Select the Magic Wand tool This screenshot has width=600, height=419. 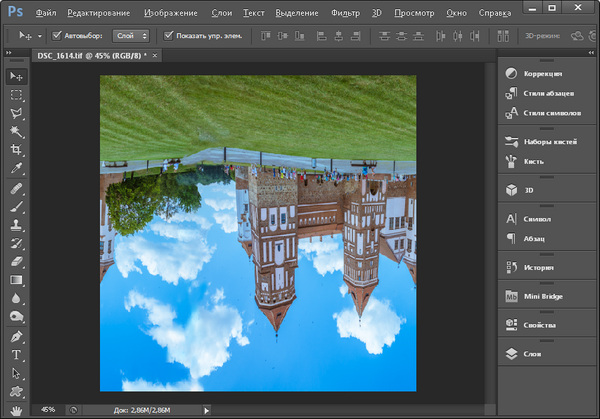coord(16,132)
